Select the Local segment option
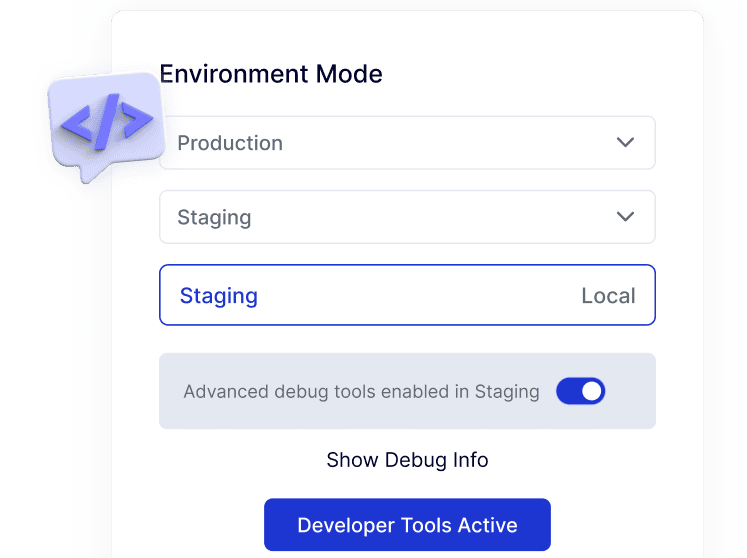The image size is (747, 558). point(608,296)
